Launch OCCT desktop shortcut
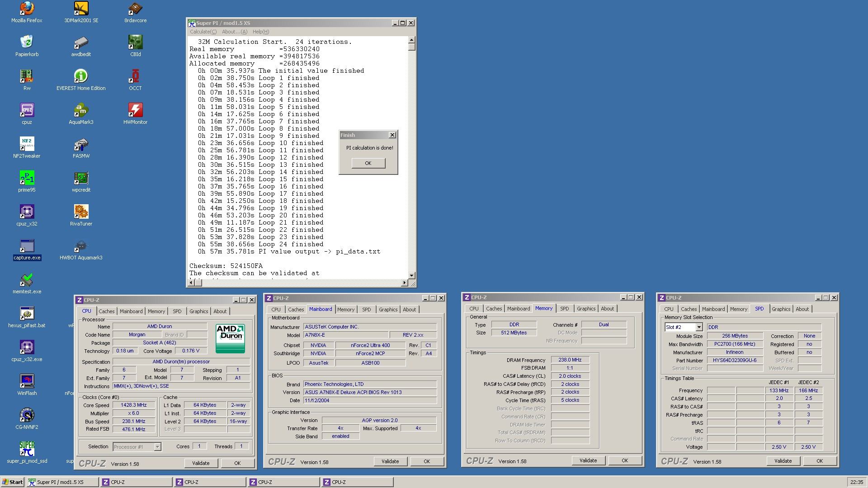Screen dimensions: 868x488 [135, 80]
